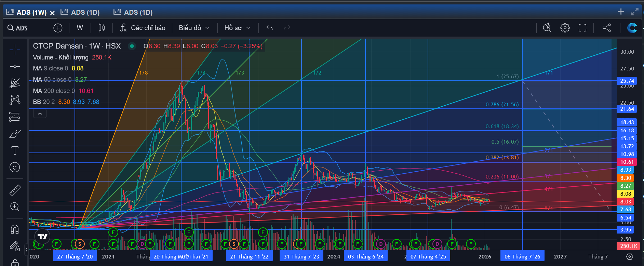644x266 pixels.
Task: Click the 8.03 current price label
Action: pos(626,202)
